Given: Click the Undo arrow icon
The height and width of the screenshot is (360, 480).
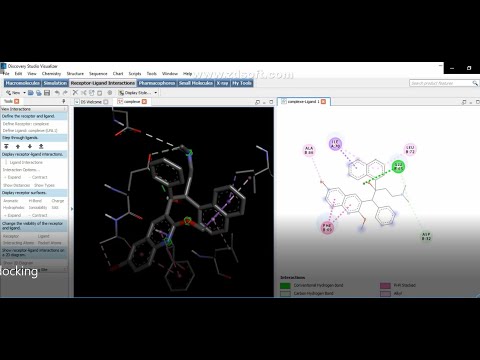Looking at the screenshot, I should (x=57, y=93).
